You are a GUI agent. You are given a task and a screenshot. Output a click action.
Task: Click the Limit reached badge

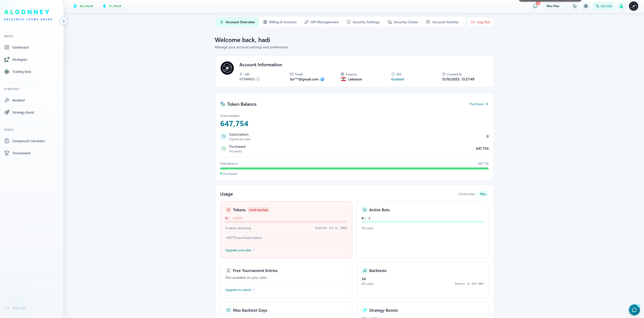pyautogui.click(x=258, y=210)
